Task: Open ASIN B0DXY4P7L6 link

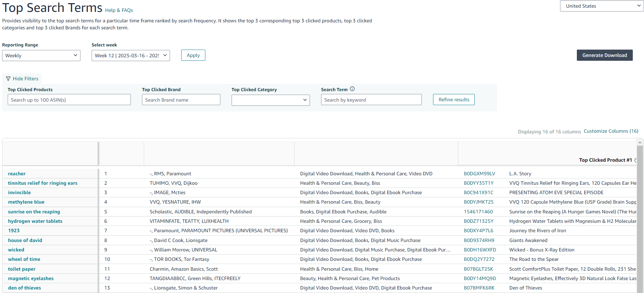Action: 479,230
